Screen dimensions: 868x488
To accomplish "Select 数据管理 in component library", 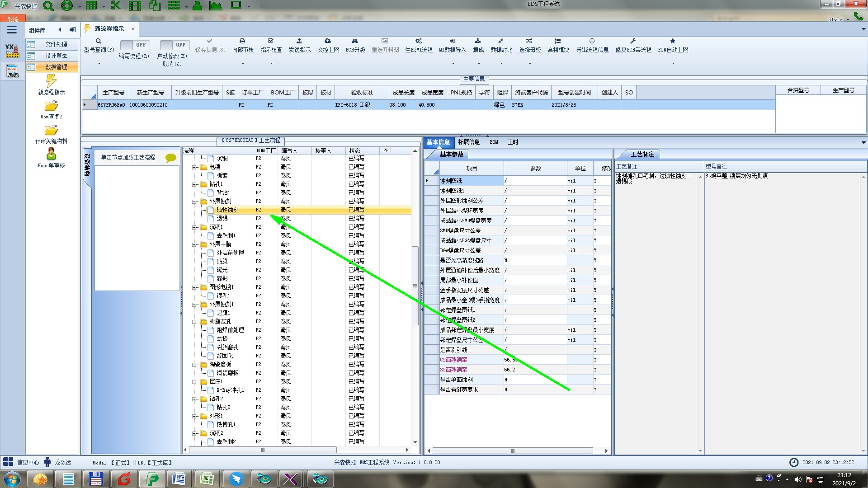I will pyautogui.click(x=56, y=67).
